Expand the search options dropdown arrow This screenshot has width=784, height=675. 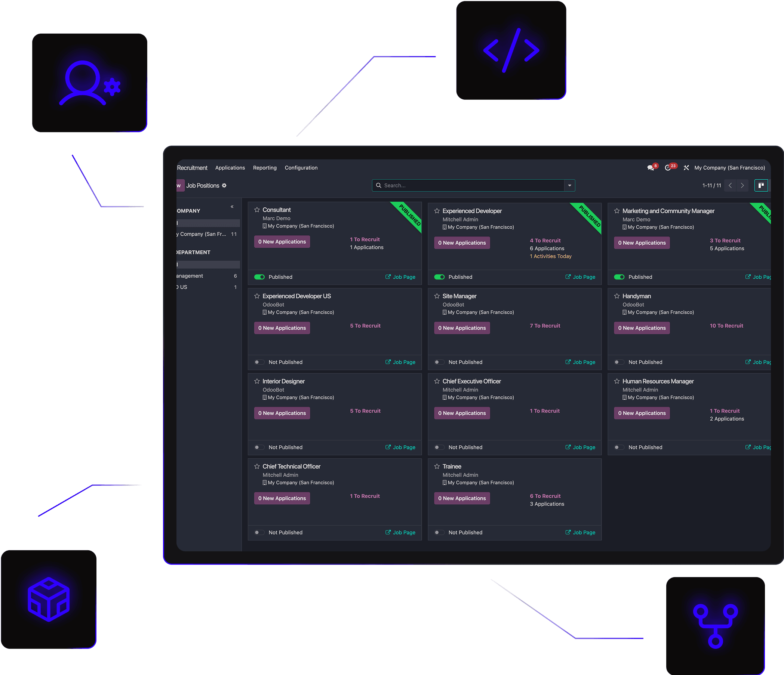point(569,186)
